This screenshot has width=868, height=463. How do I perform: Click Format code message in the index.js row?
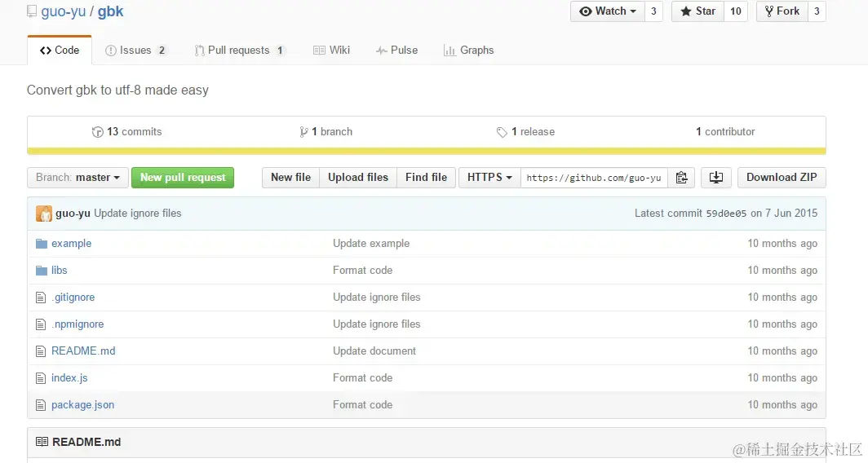click(x=362, y=378)
